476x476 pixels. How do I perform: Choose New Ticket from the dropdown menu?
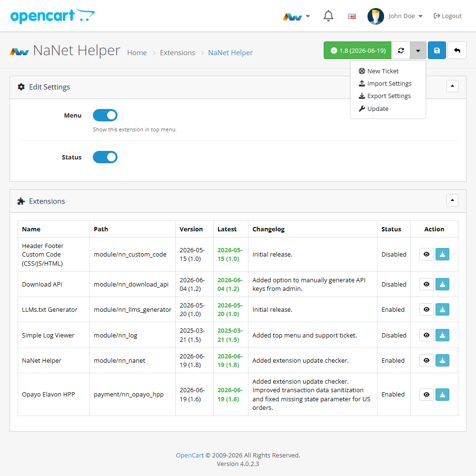tap(388, 71)
